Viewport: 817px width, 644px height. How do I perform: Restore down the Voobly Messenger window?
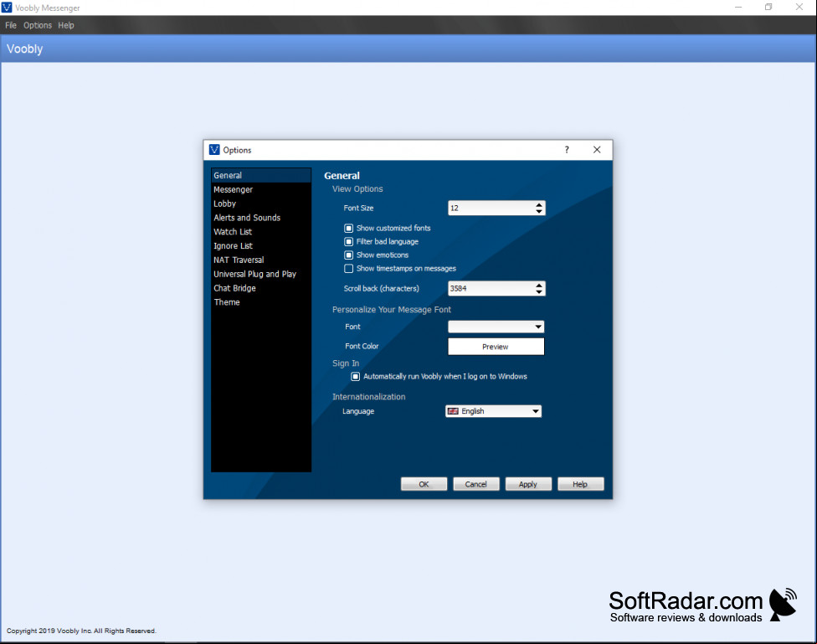point(768,8)
